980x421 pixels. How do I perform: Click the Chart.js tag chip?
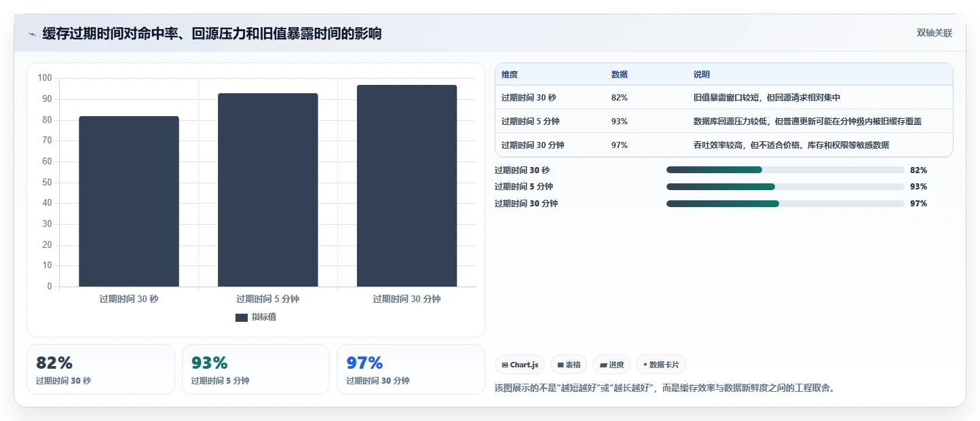pyautogui.click(x=520, y=365)
